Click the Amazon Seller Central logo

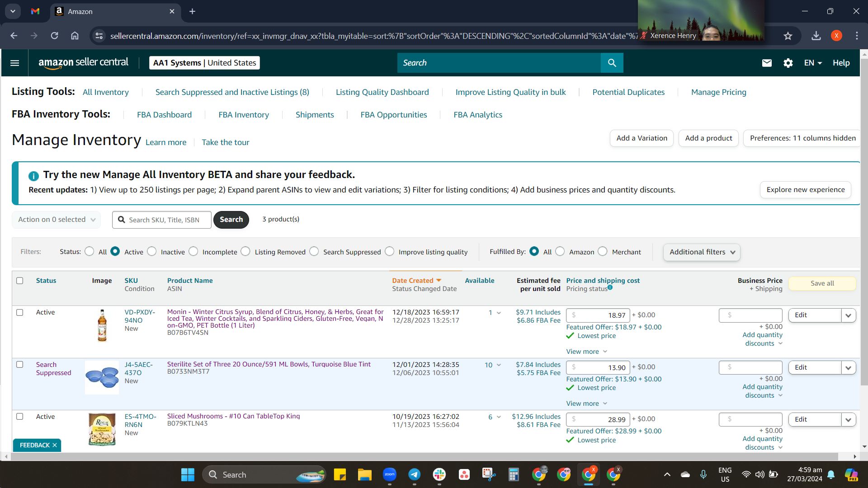(84, 63)
